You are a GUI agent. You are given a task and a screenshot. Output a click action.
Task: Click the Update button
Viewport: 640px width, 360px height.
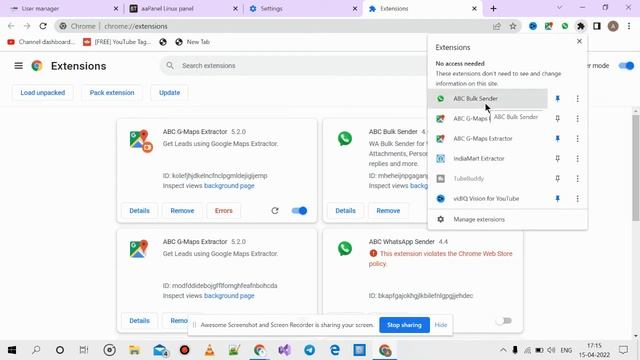coord(169,93)
